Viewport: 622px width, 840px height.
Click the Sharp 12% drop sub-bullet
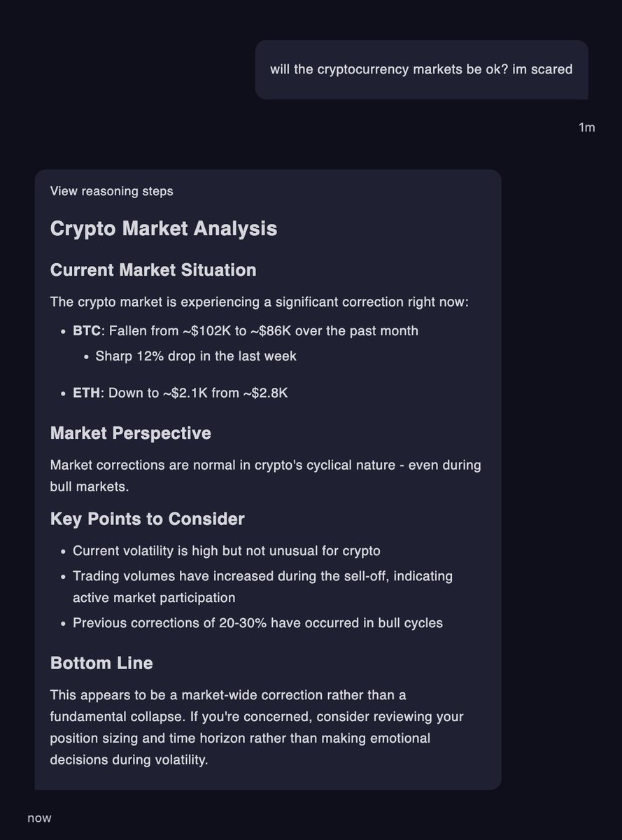tap(196, 356)
